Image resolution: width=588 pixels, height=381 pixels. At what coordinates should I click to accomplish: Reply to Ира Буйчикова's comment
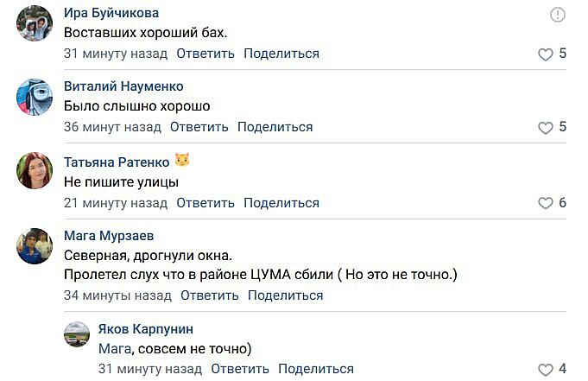tap(205, 54)
